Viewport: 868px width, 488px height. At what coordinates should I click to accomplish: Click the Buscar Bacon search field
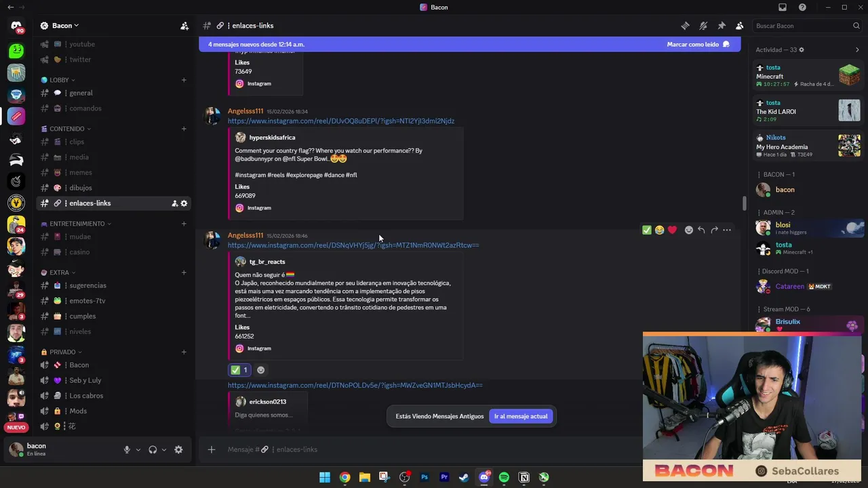point(808,26)
